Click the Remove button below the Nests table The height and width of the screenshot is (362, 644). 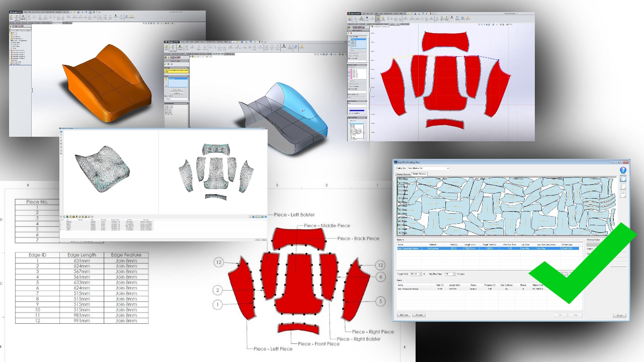[404, 315]
